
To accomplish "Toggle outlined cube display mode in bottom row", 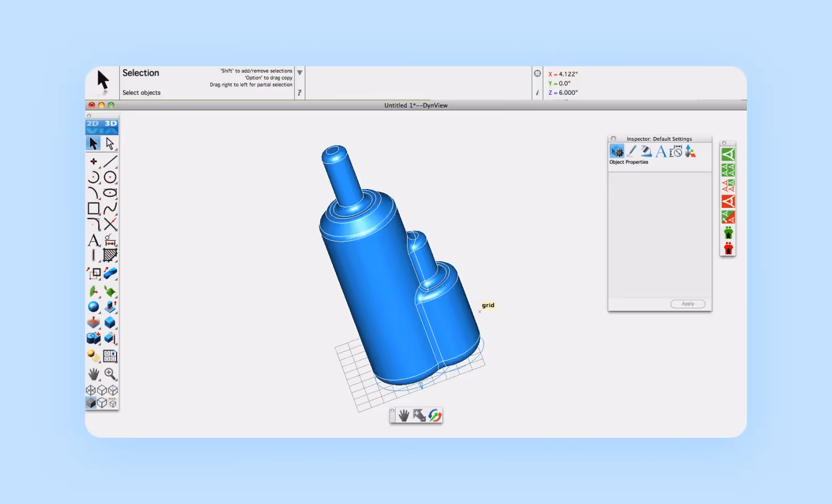I will (x=102, y=403).
